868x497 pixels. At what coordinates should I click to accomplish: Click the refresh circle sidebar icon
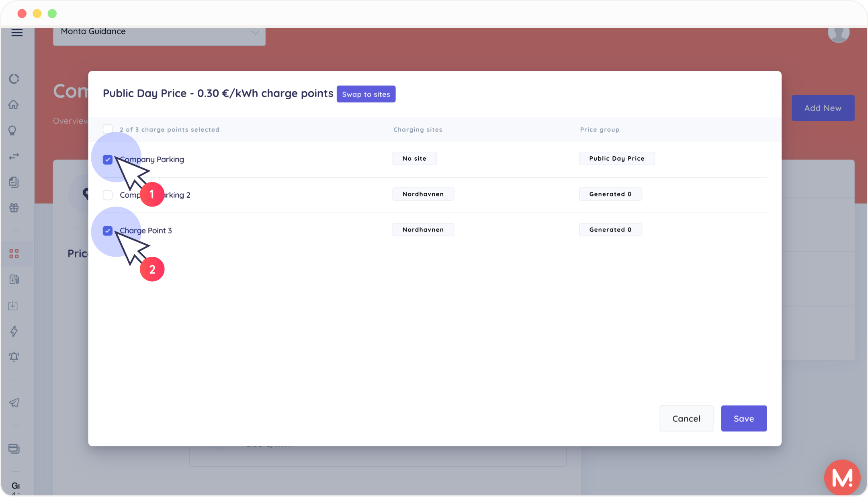click(14, 79)
